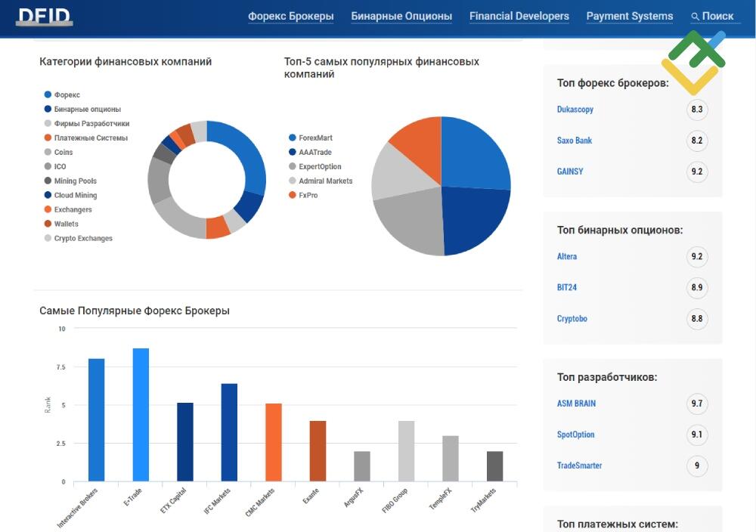The width and height of the screenshot is (756, 532).
Task: Click the IFC Markets bar
Action: click(230, 432)
